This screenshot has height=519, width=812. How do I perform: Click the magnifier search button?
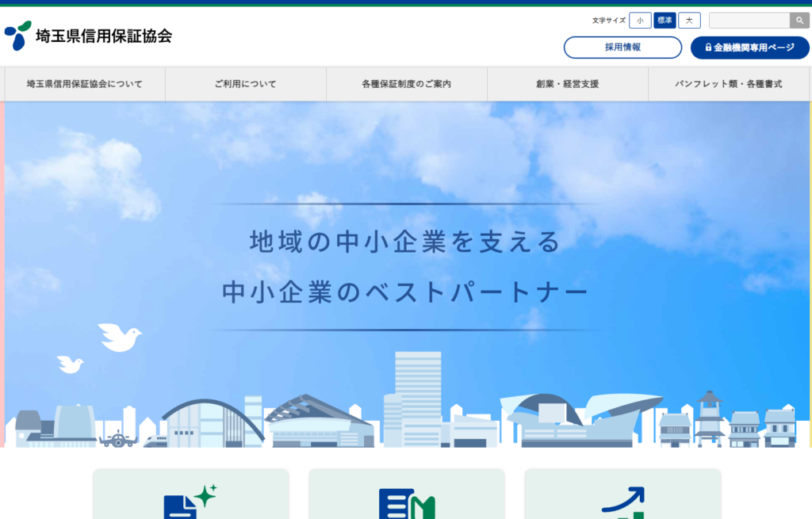[799, 21]
